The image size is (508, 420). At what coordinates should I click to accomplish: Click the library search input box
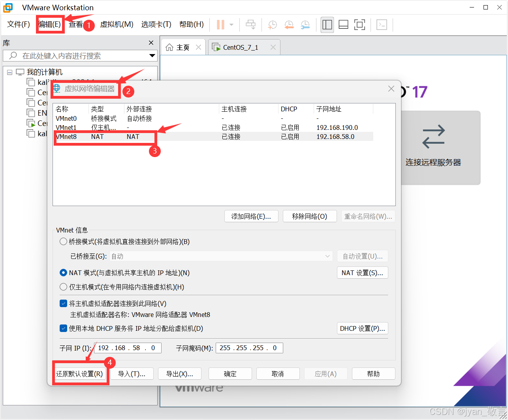tap(80, 56)
